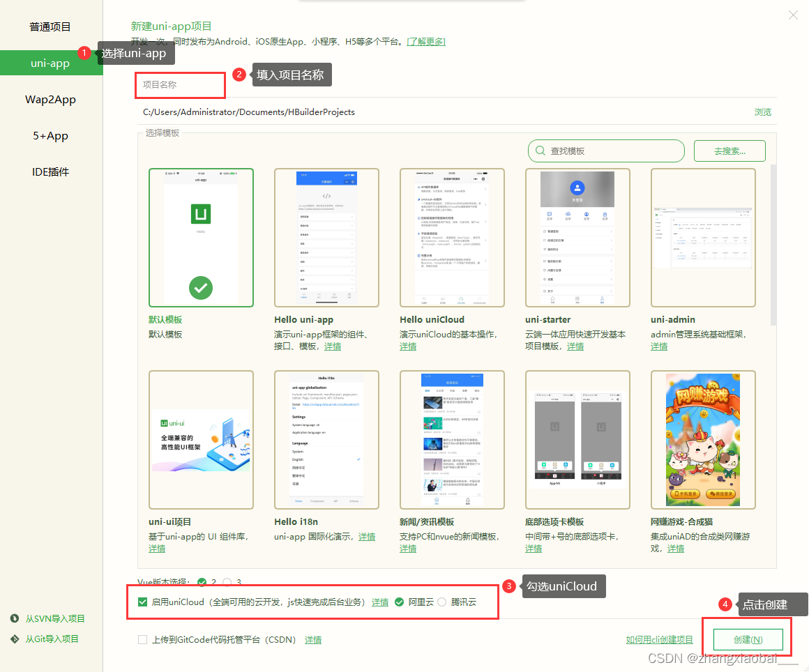Select Vue version 2 radio button

point(202,582)
